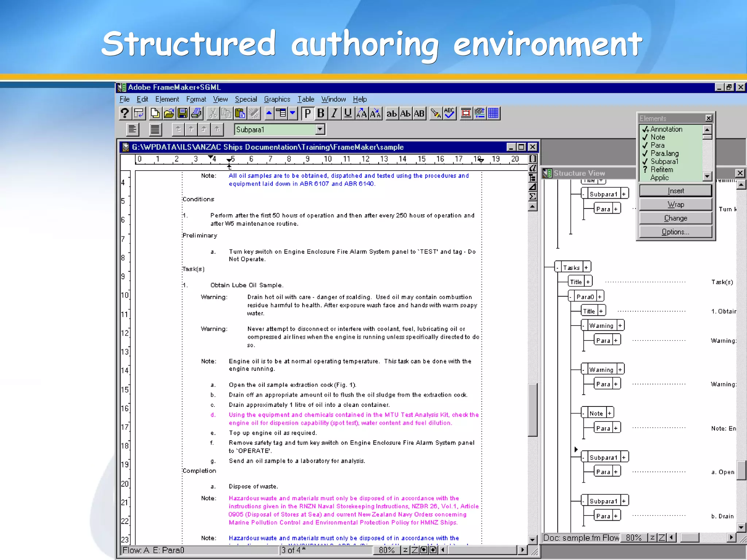Open the Paragraph Catalog icon beside ruler
This screenshot has height=560, width=747.
point(533,159)
